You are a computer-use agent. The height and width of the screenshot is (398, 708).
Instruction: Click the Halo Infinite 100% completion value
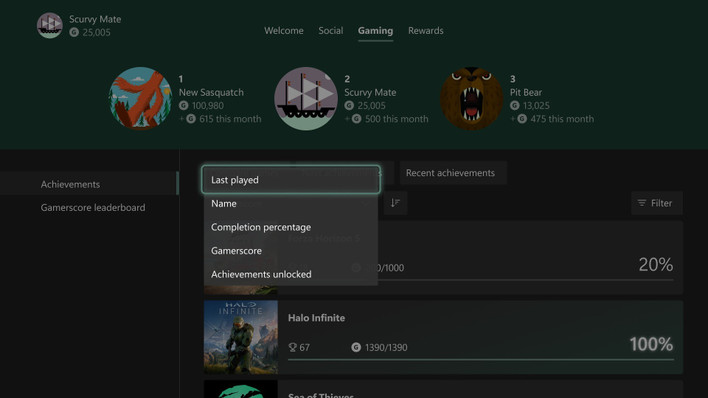651,344
